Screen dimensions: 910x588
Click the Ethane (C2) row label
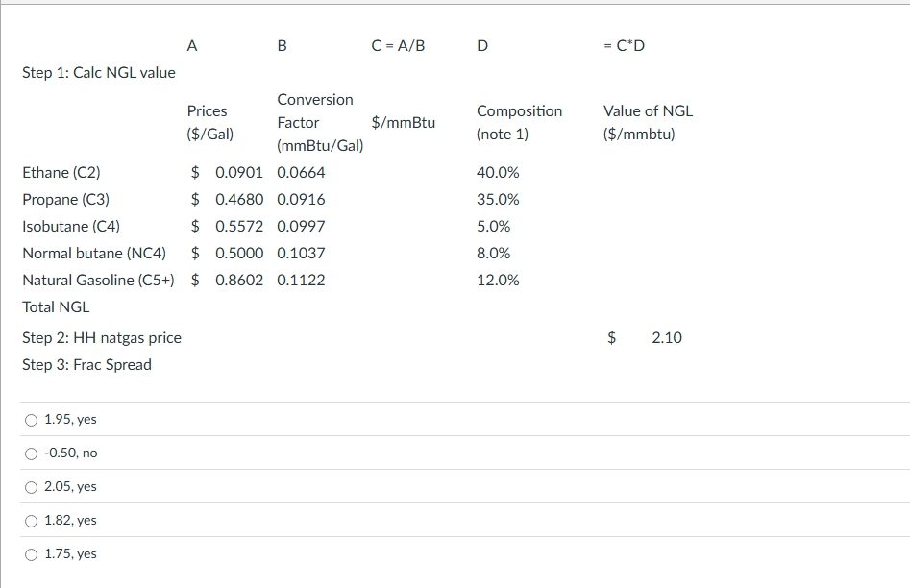[61, 173]
